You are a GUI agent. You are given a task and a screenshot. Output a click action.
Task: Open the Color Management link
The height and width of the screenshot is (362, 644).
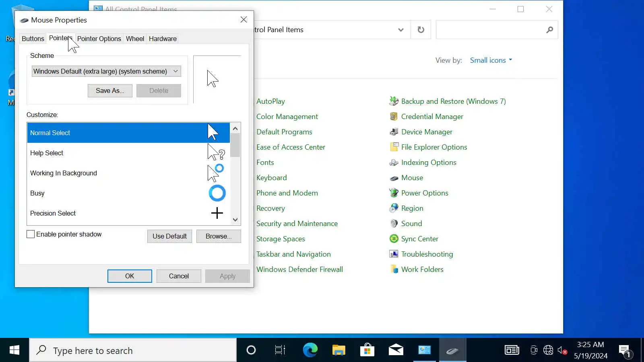(287, 117)
